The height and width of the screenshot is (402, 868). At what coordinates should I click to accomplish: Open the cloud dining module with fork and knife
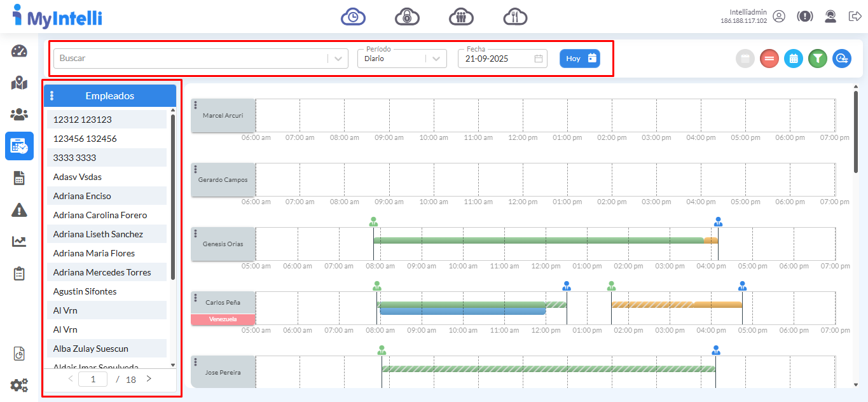(515, 17)
